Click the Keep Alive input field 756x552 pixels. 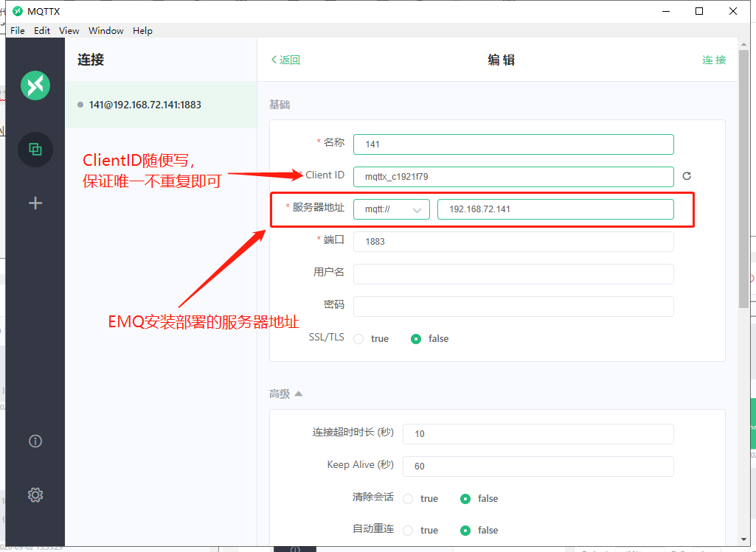point(538,467)
